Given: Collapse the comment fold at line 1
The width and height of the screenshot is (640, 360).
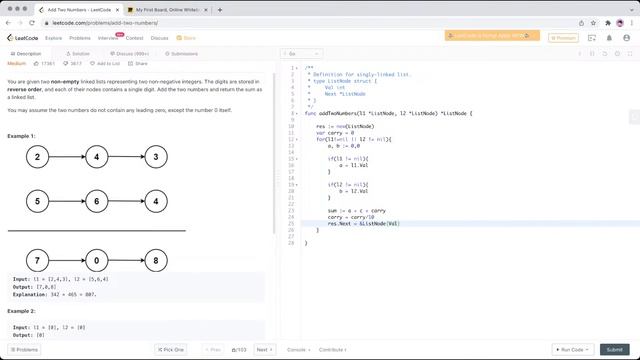Looking at the screenshot, I should click(x=297, y=68).
